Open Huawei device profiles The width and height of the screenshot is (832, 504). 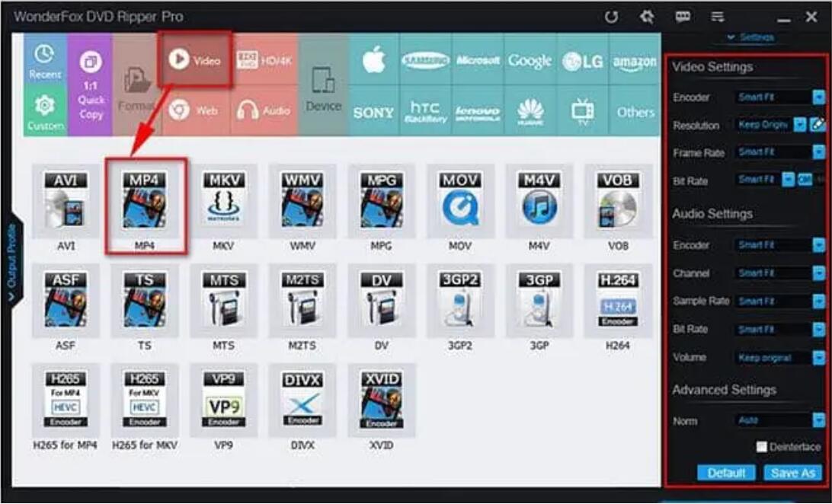point(530,110)
